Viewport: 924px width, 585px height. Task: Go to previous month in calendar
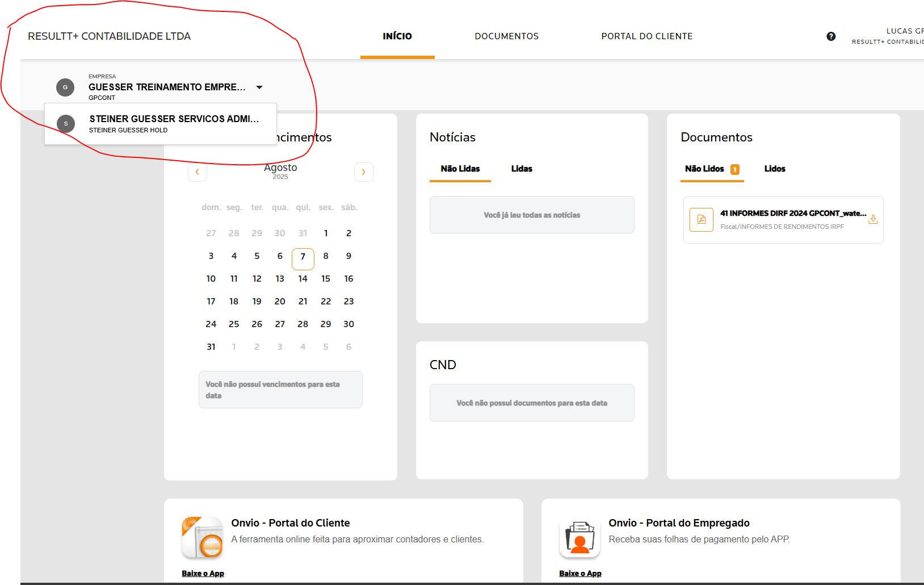pyautogui.click(x=198, y=172)
